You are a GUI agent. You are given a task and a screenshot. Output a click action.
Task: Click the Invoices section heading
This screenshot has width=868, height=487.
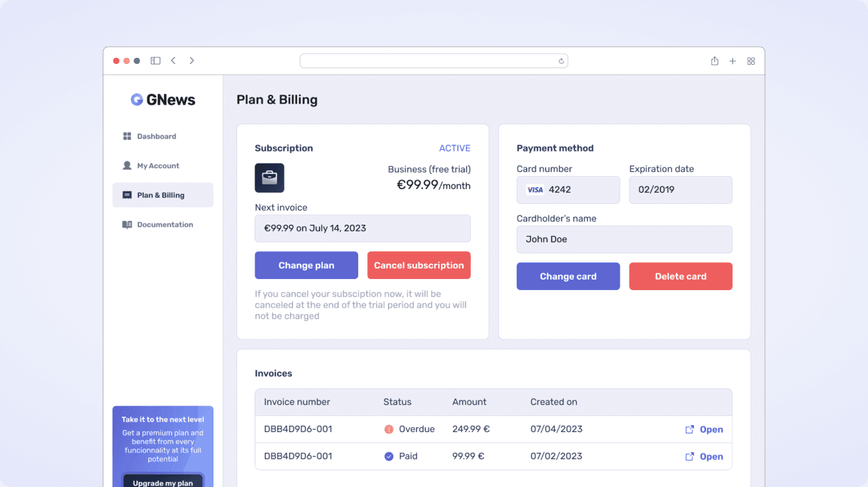tap(273, 374)
